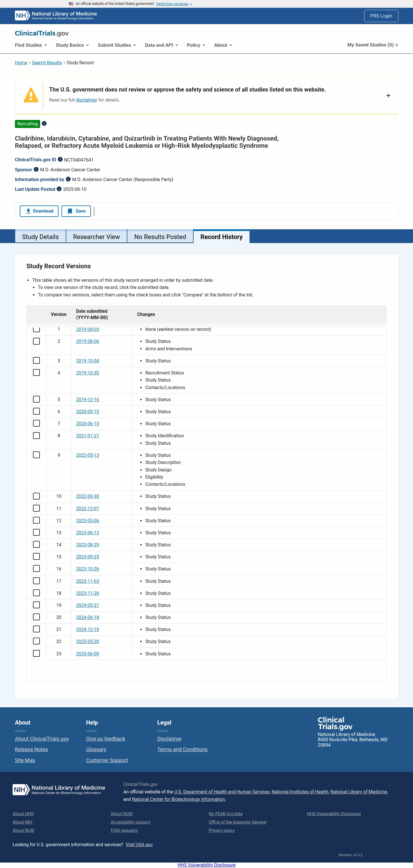The height and width of the screenshot is (868, 413).
Task: Click the Sponsor info icon
Action: click(x=36, y=170)
